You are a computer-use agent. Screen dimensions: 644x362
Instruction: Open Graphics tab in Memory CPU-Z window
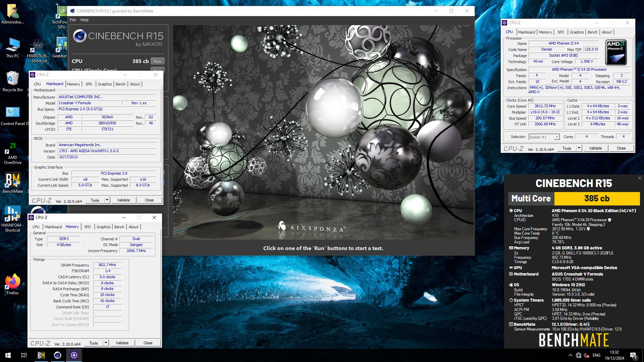click(x=104, y=227)
